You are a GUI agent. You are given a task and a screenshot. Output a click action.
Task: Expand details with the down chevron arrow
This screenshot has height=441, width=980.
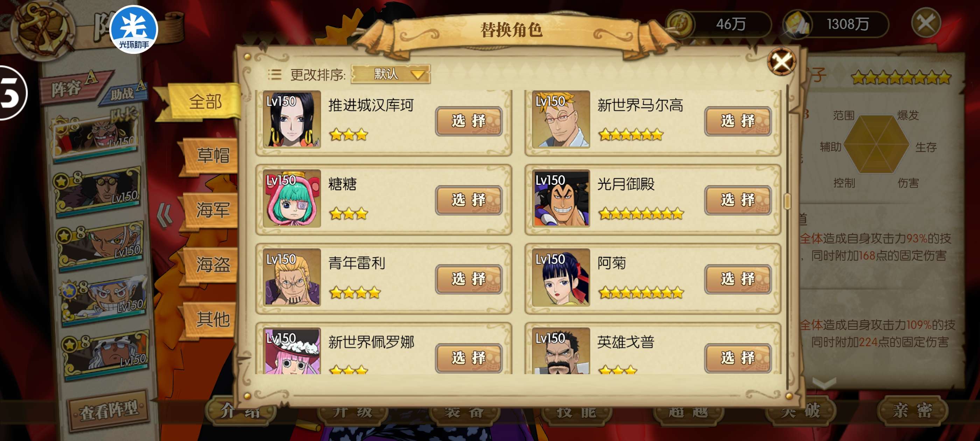coord(824,383)
